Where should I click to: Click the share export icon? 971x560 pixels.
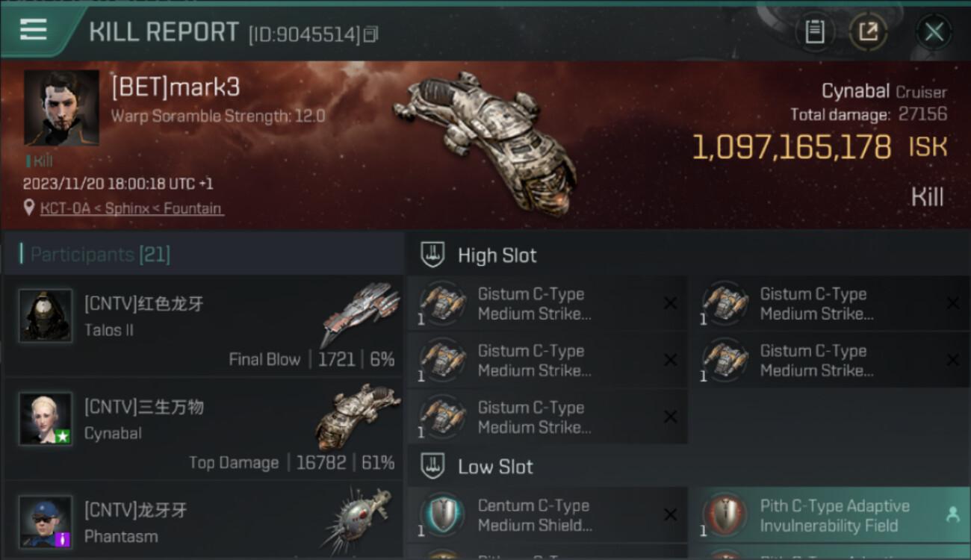click(x=868, y=32)
